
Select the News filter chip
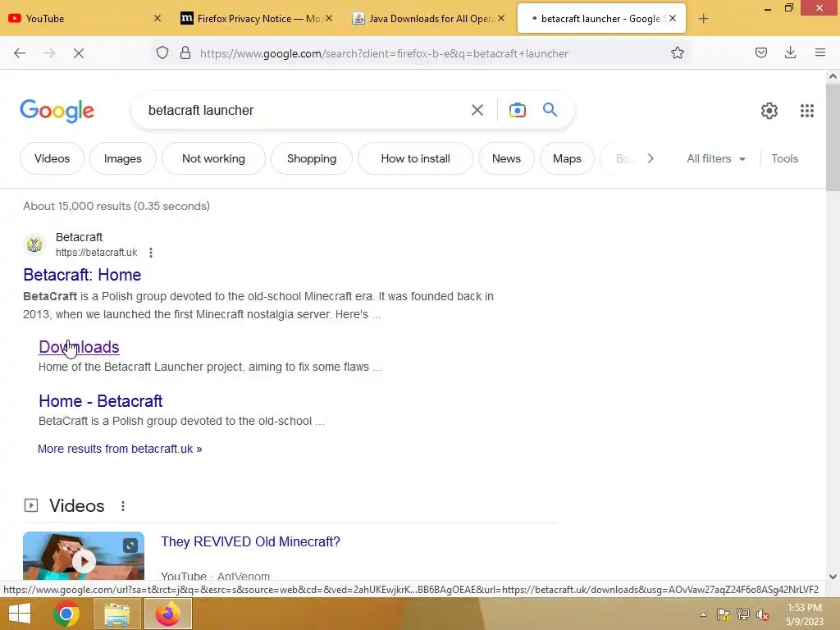[x=506, y=158]
